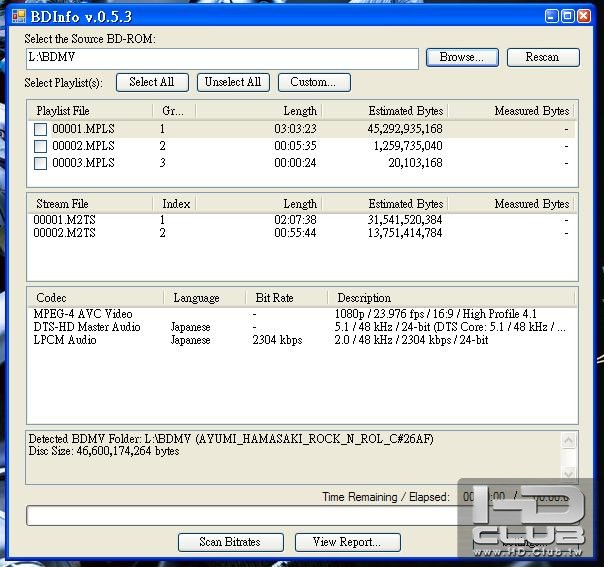Click the 03:03:23 length value
604x567 pixels.
click(295, 129)
